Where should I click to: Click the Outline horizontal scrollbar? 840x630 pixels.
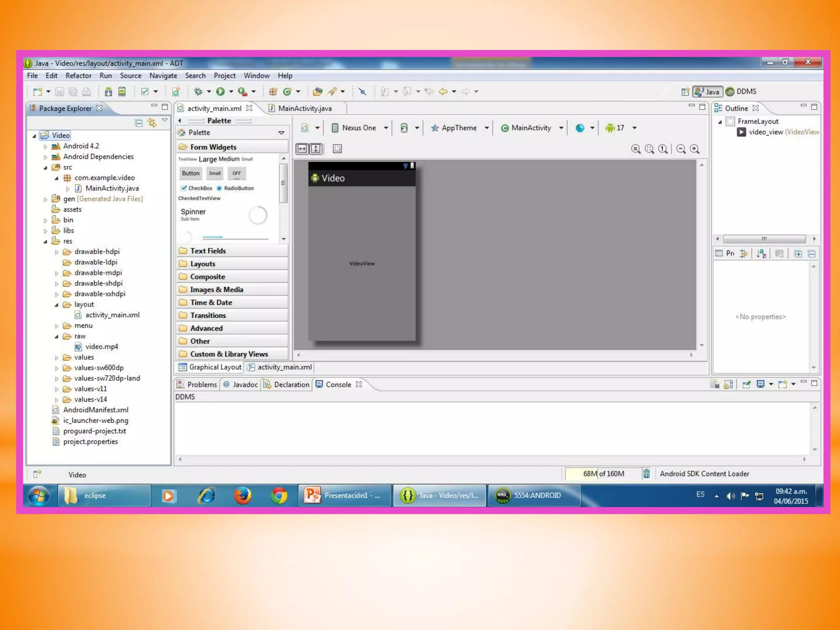coord(764,239)
